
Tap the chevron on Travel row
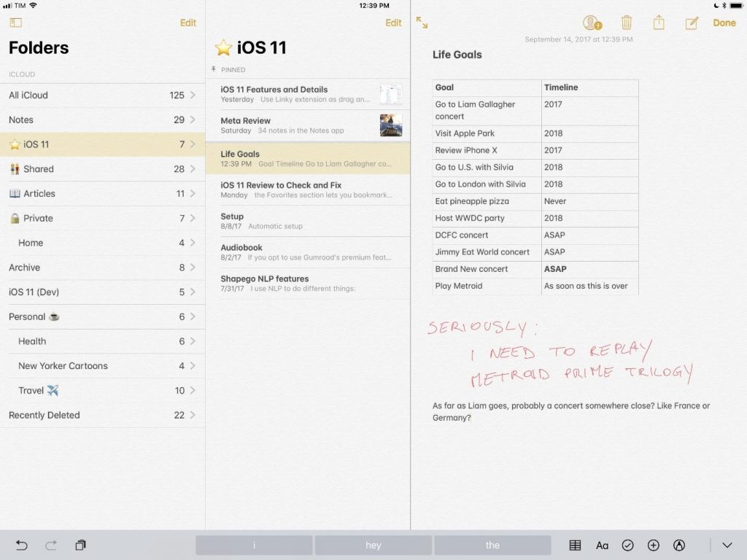click(193, 390)
